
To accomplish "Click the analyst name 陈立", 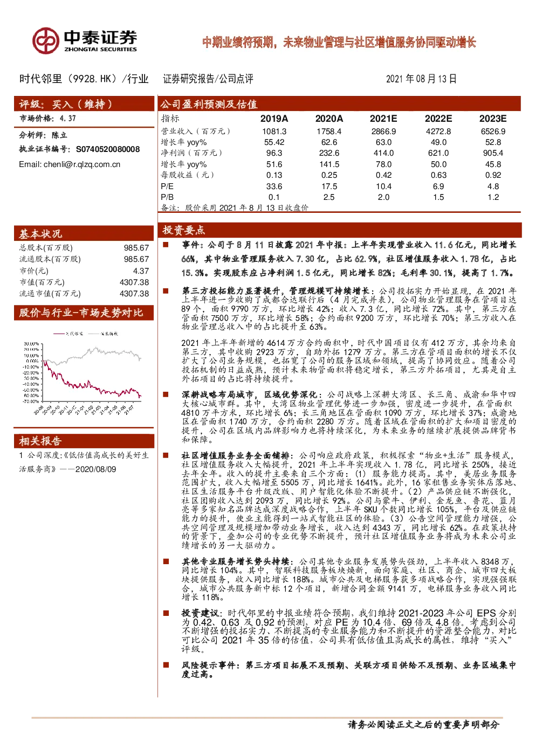I will [59, 135].
